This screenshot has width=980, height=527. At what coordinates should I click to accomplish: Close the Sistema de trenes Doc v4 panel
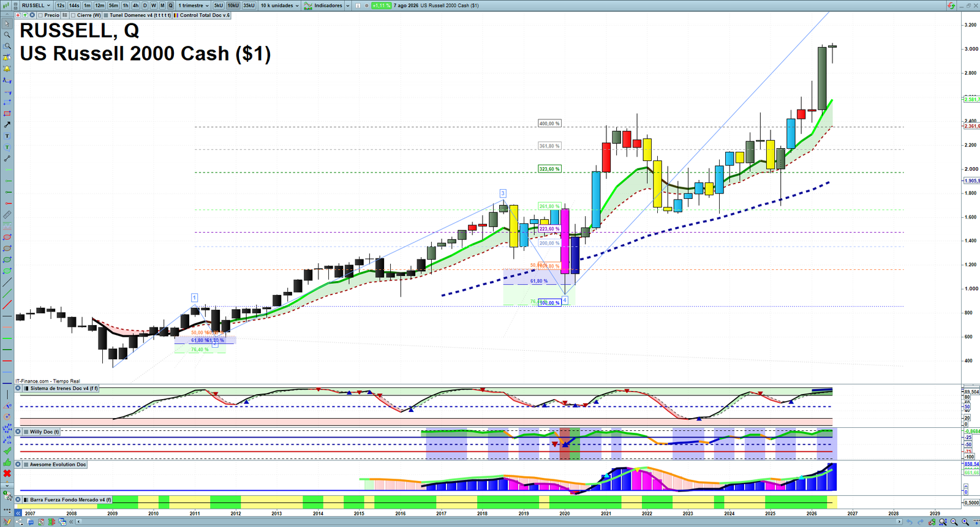pyautogui.click(x=18, y=389)
